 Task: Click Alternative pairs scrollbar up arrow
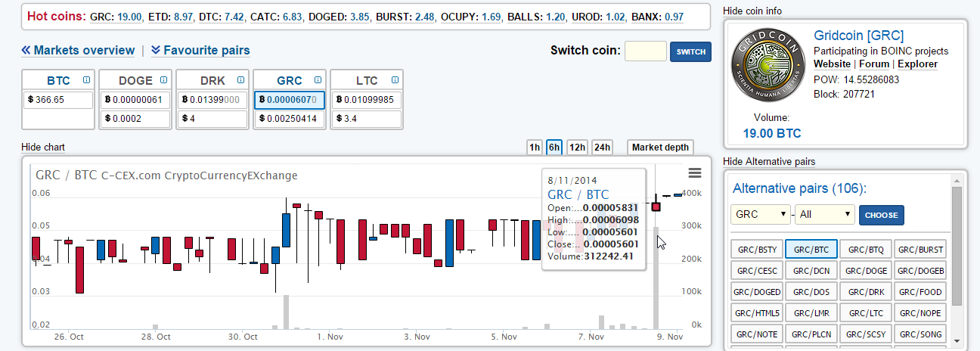click(x=957, y=180)
